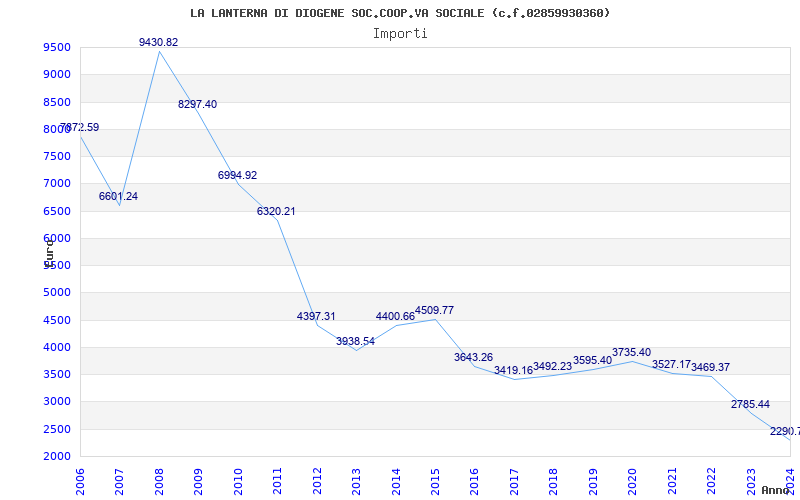Click the 2017 x-axis year label
The image size is (800, 500).
514,481
